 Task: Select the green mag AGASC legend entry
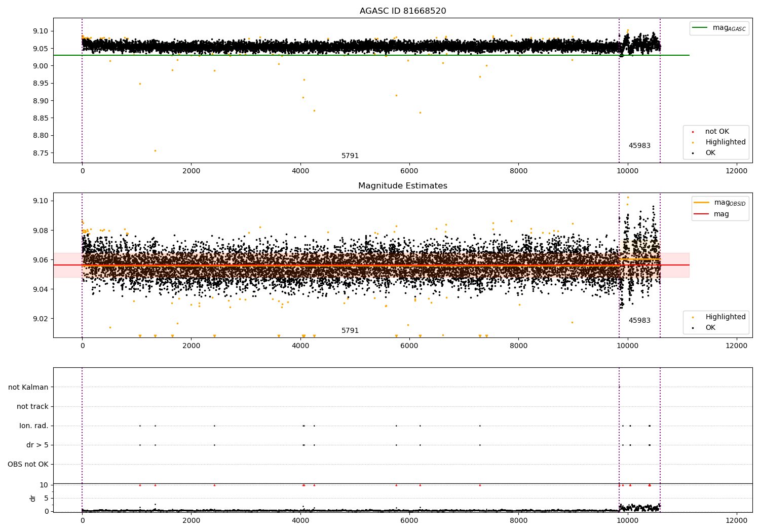pos(719,28)
